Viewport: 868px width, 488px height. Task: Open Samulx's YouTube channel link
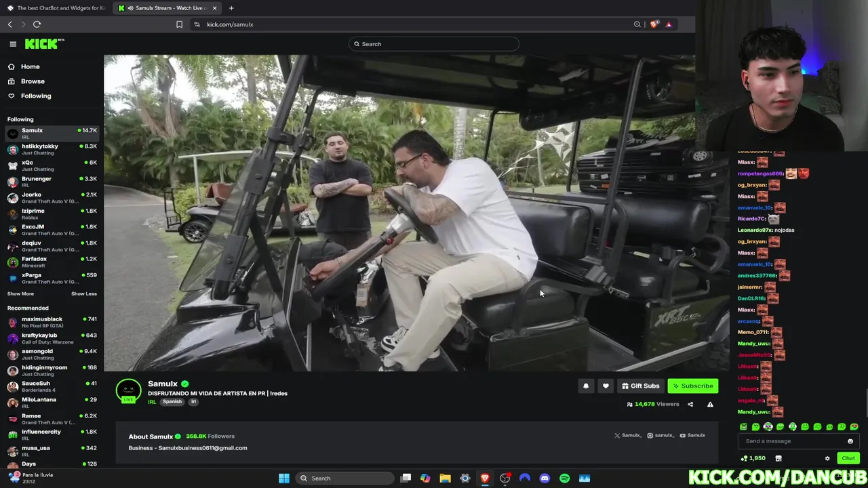(692, 436)
